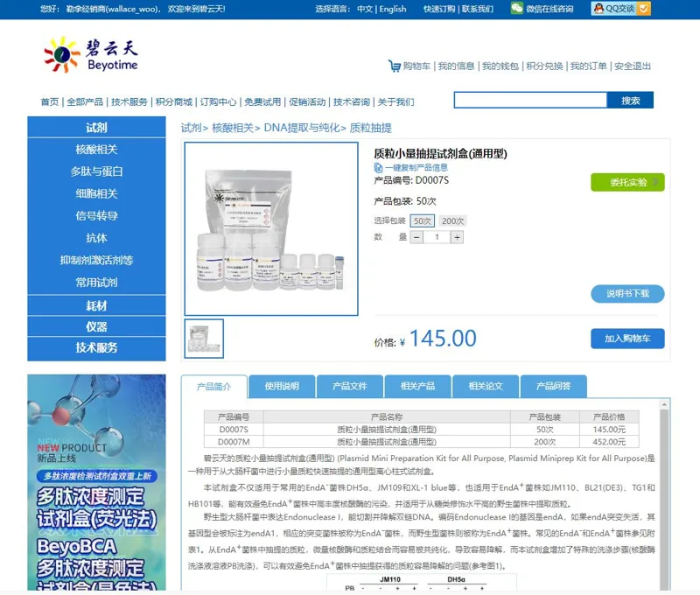
Task: Click breadcrumb 核酸相关
Action: coord(233,128)
